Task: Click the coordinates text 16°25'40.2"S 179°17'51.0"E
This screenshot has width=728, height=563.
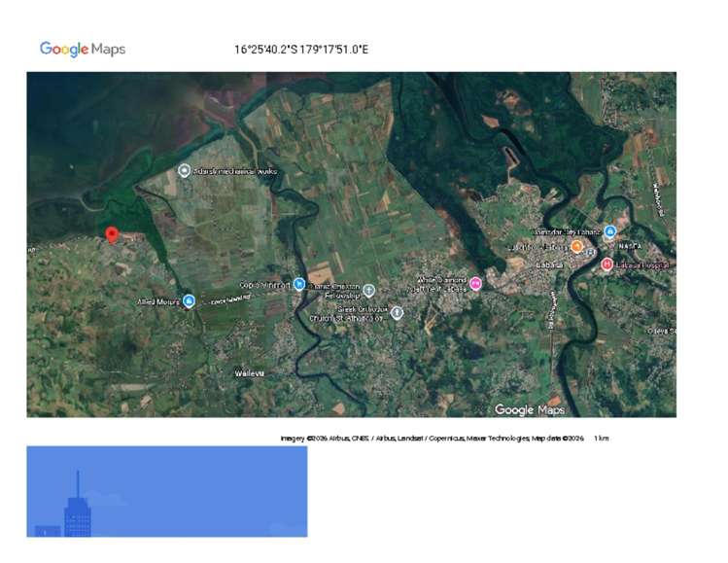Action: (301, 50)
